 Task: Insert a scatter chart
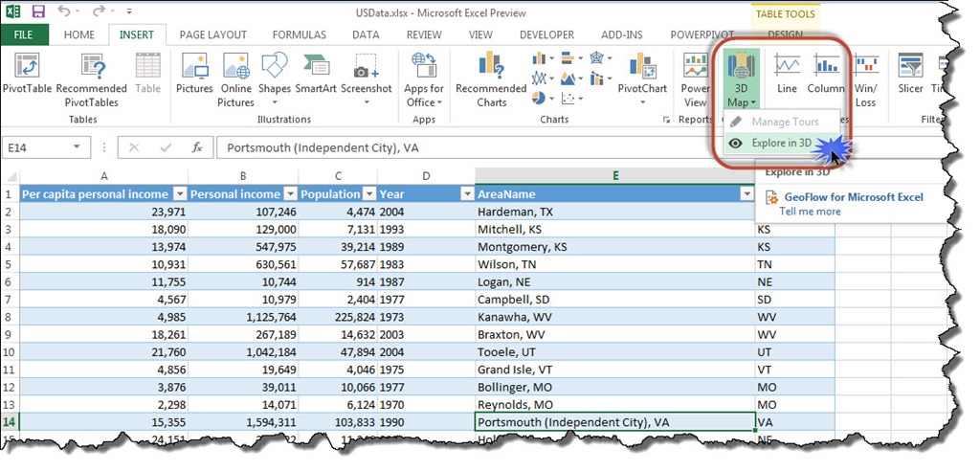[571, 99]
